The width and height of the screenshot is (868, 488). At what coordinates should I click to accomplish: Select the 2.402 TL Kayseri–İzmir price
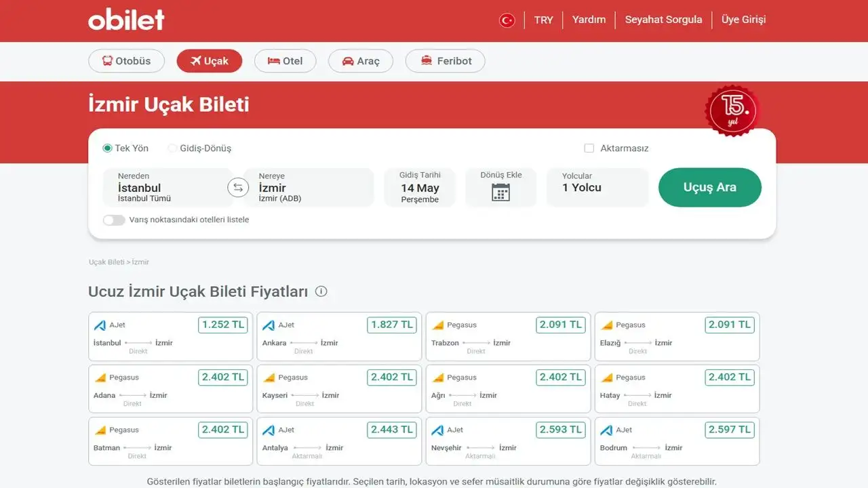tap(392, 377)
